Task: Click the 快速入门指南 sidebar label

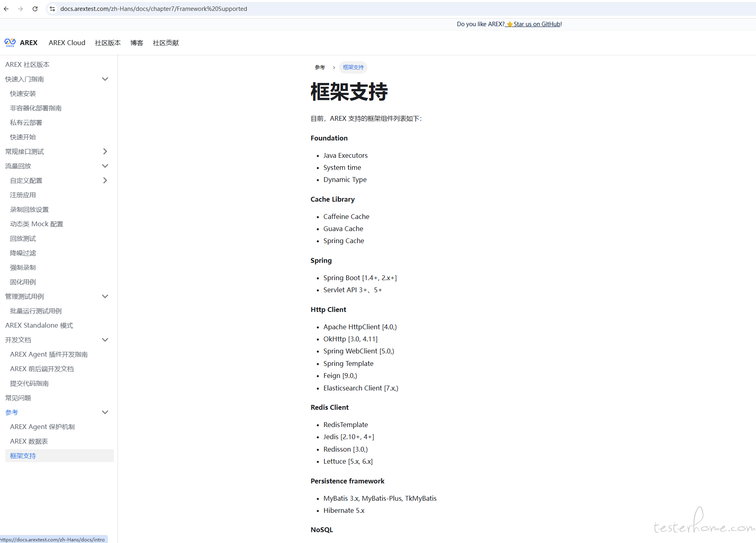Action: pyautogui.click(x=25, y=79)
